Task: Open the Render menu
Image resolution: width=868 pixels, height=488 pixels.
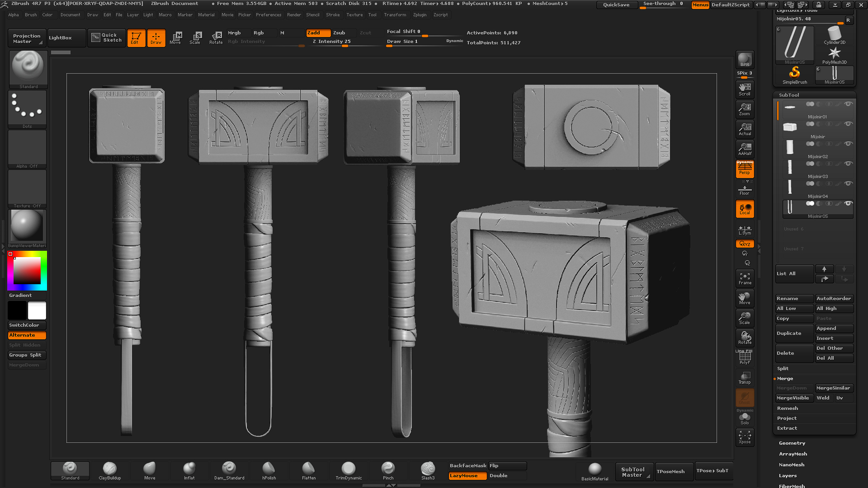Action: [x=294, y=15]
